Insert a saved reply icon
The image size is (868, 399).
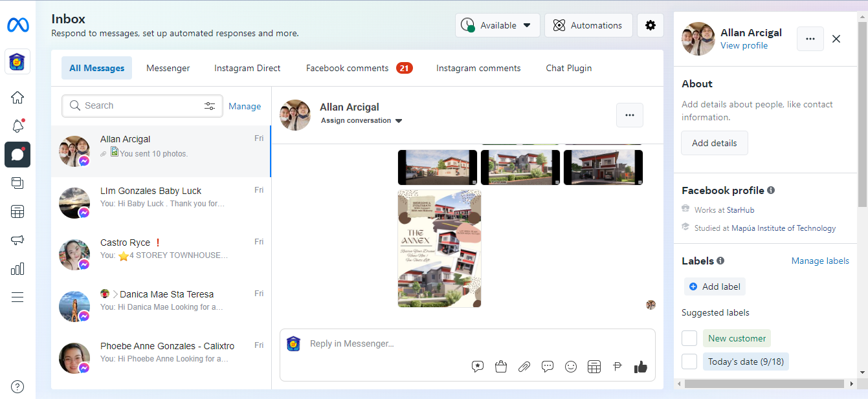[x=478, y=367]
